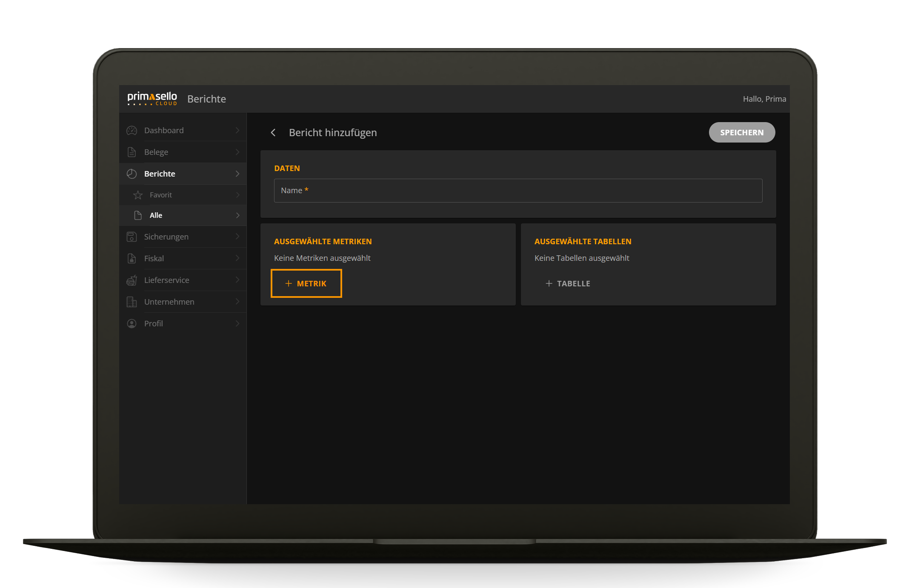Image resolution: width=912 pixels, height=588 pixels.
Task: Expand the Unternehmen chevron arrow
Action: click(x=237, y=302)
